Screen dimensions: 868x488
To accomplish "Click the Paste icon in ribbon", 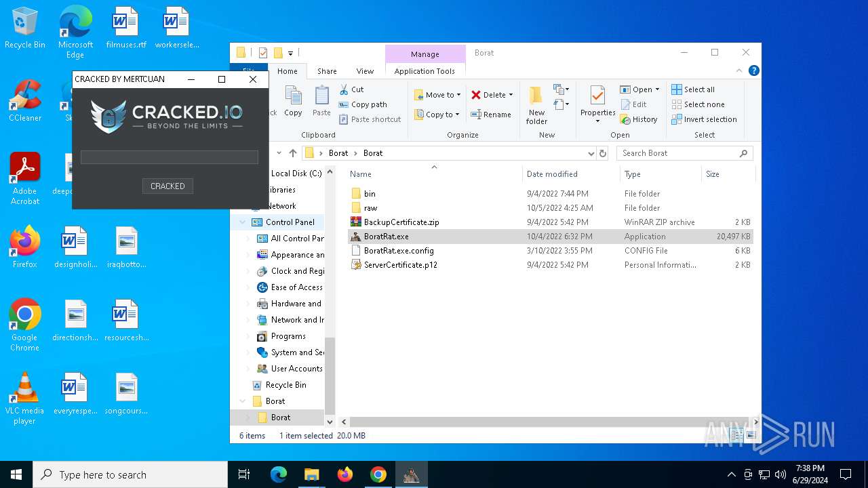I will 321,102.
